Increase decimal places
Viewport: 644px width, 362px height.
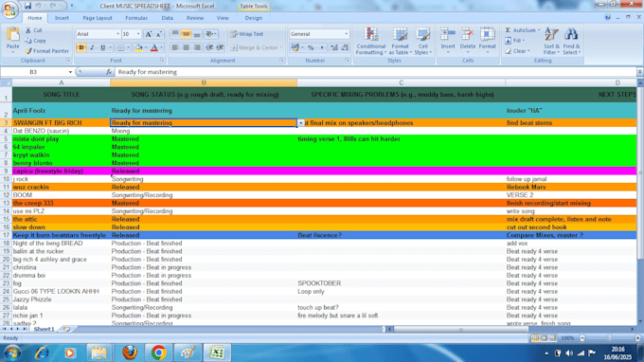click(334, 47)
